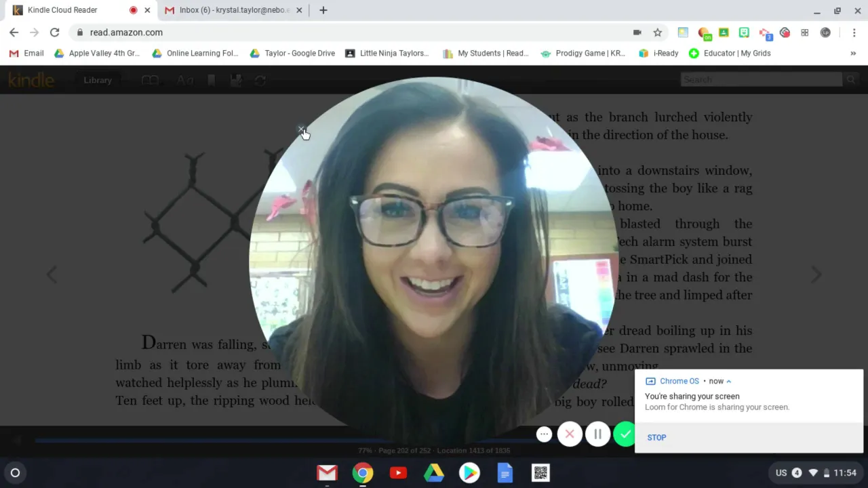
Task: Open Apple Valley 4th Gr bookmark
Action: (97, 53)
